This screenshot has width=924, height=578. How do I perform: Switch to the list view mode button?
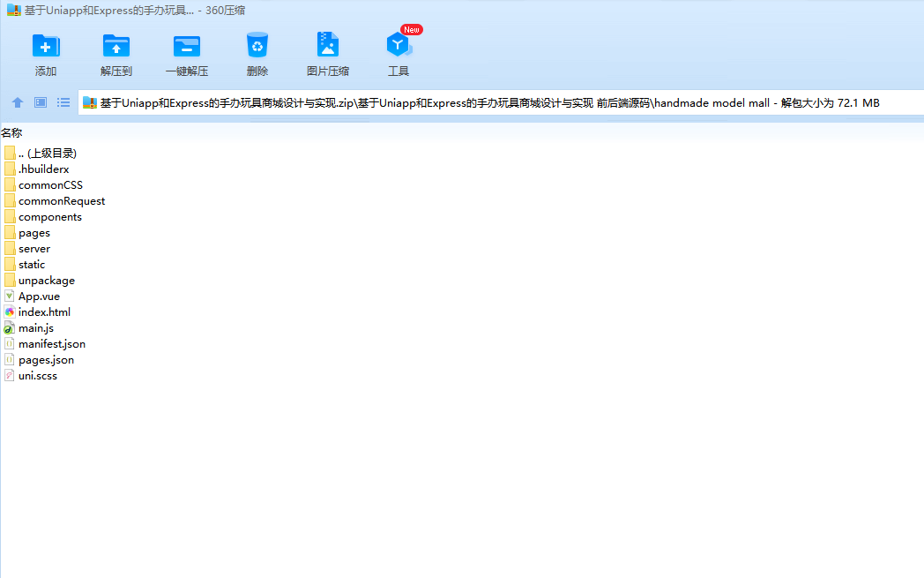(63, 102)
